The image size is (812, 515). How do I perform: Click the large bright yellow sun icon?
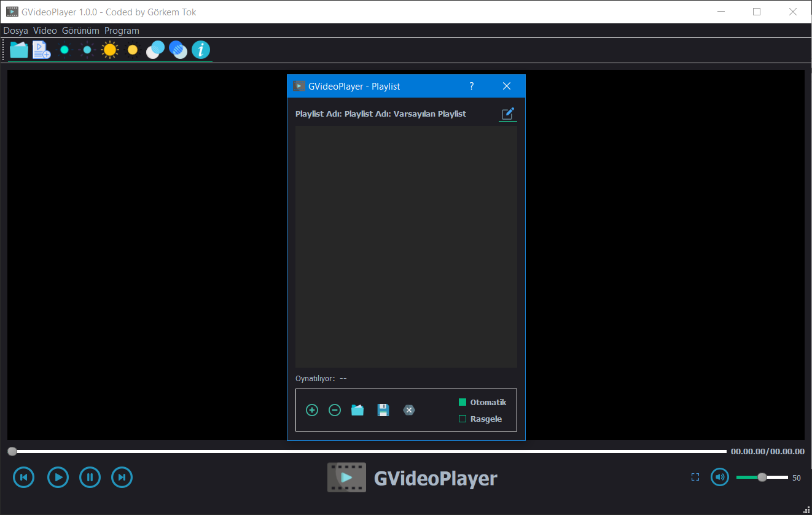[x=110, y=50]
